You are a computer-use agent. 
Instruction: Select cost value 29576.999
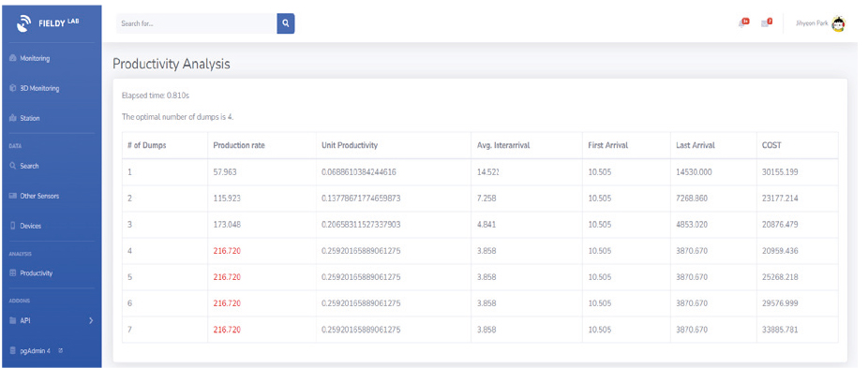tap(780, 303)
